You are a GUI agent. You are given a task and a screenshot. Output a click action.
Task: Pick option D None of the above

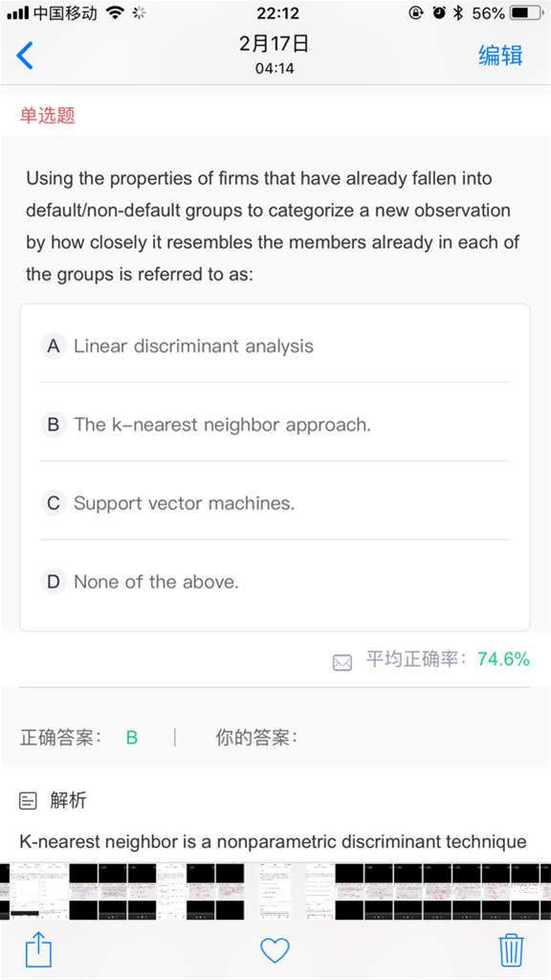click(275, 582)
